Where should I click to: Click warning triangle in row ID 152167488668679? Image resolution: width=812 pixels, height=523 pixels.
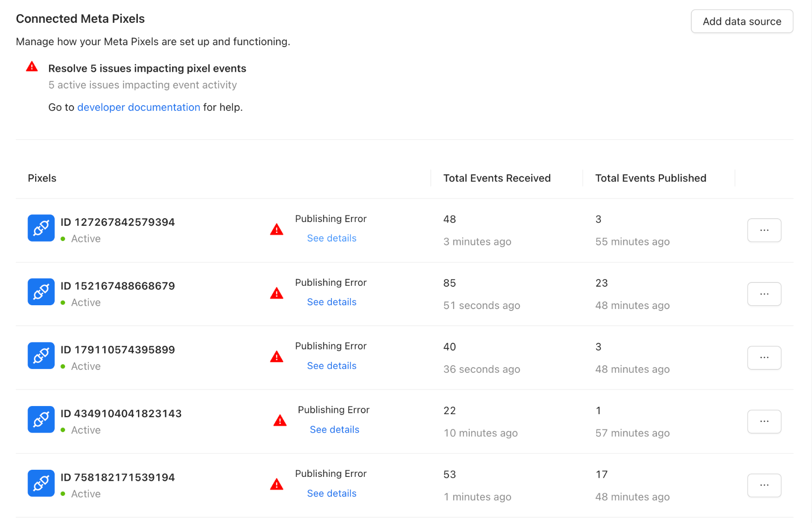point(277,293)
